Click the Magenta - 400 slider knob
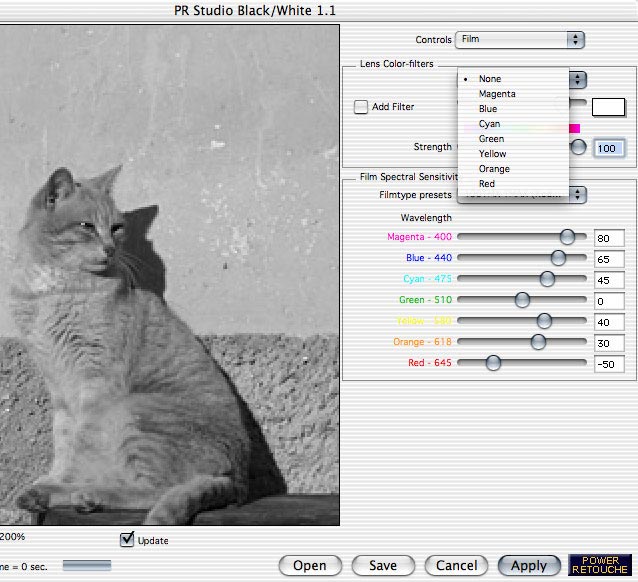 [x=567, y=237]
